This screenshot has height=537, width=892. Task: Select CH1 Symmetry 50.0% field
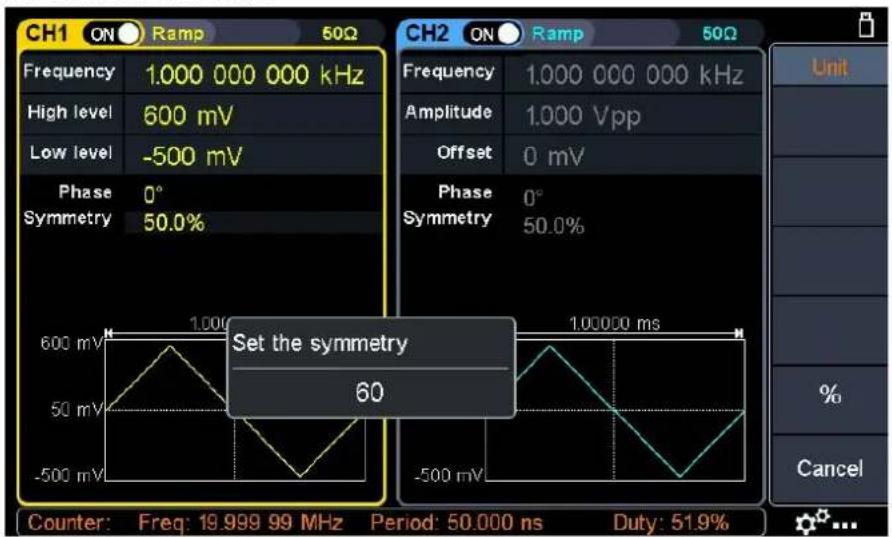point(253,222)
